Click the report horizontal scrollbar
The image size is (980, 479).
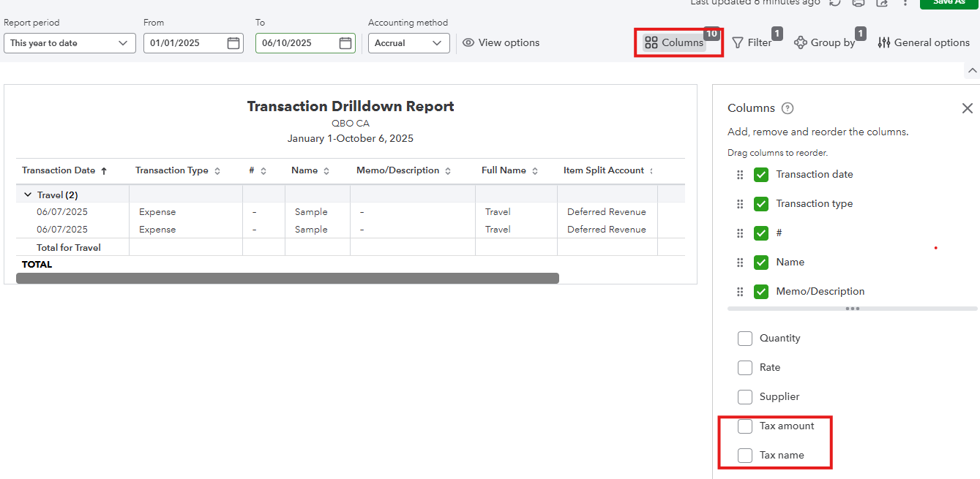click(288, 279)
